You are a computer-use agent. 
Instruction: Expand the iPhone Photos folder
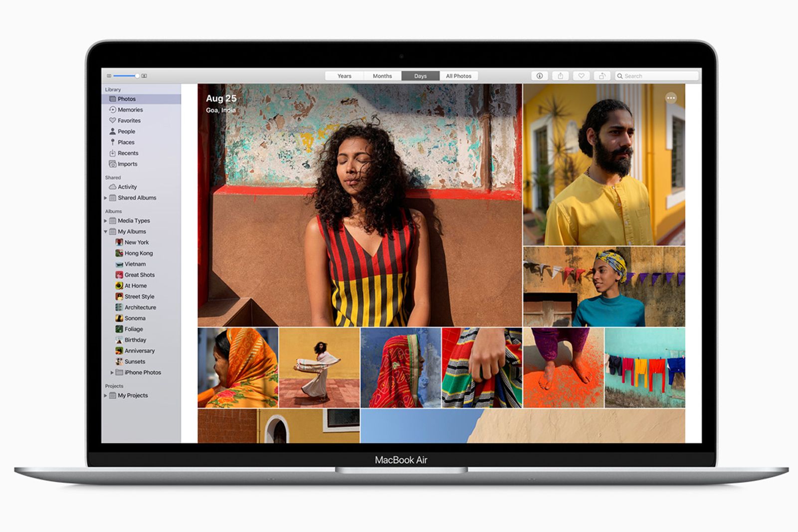(112, 372)
